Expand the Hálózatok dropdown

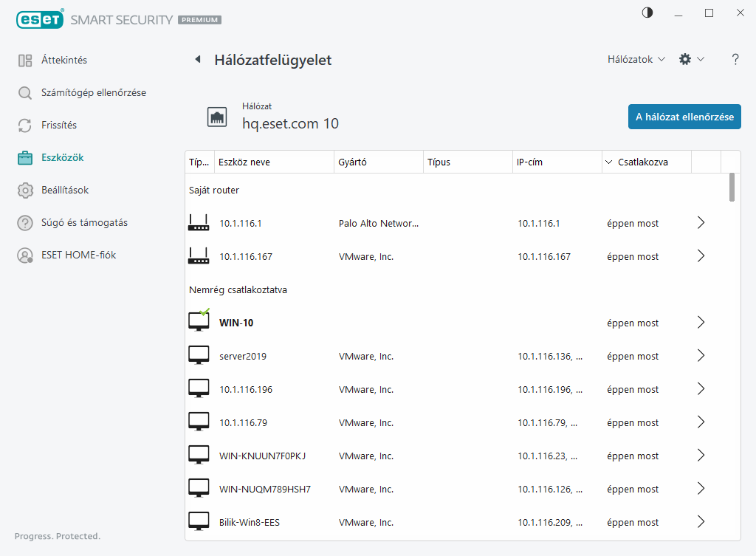[636, 59]
